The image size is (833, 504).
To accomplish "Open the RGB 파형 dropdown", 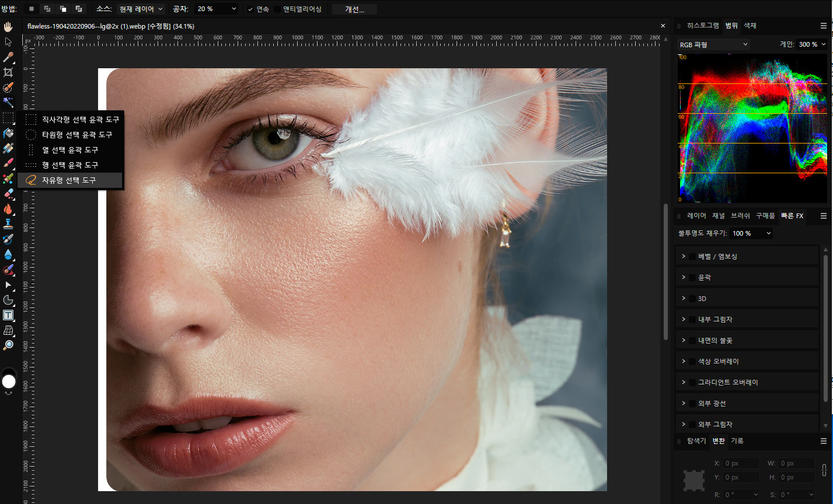I will point(713,44).
